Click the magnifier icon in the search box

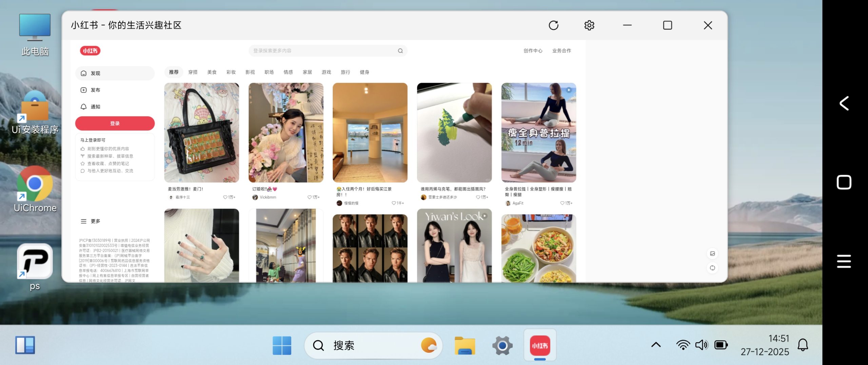pos(400,51)
